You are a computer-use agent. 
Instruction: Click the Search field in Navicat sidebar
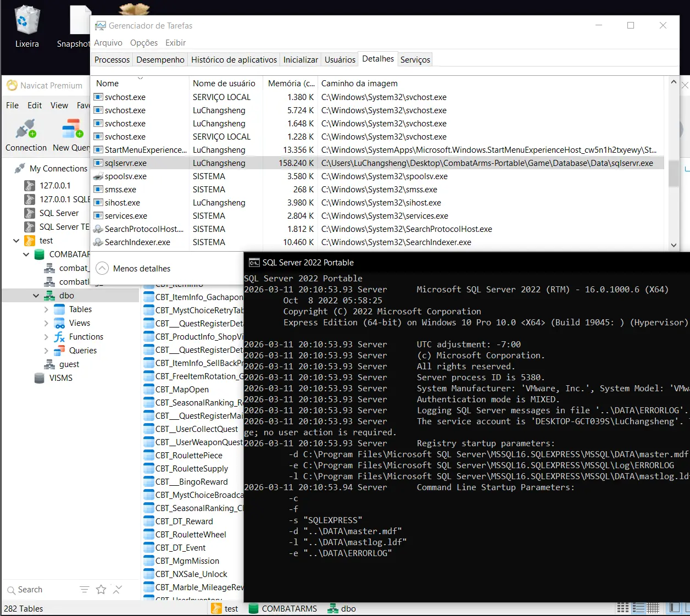tap(41, 590)
